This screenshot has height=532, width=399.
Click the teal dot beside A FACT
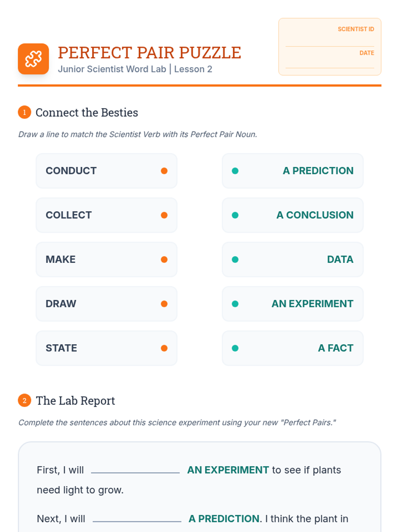pyautogui.click(x=235, y=348)
